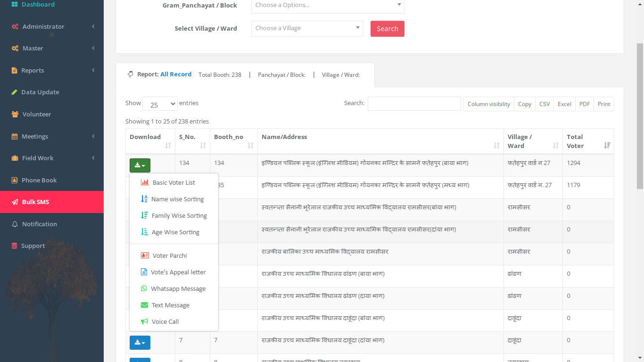644x362 pixels.
Task: Expand the Administrator sidebar menu
Action: [x=52, y=27]
